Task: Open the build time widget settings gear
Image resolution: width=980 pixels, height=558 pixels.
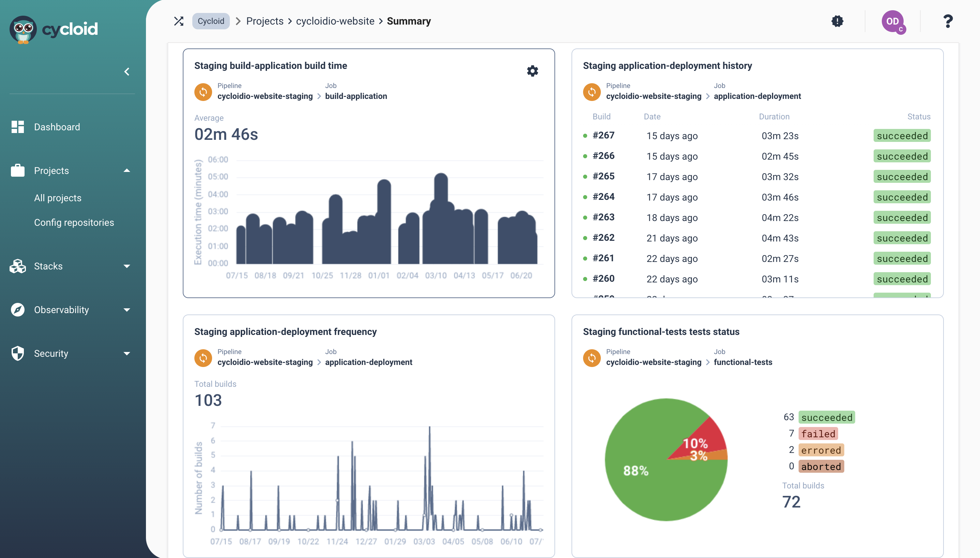Action: point(533,71)
